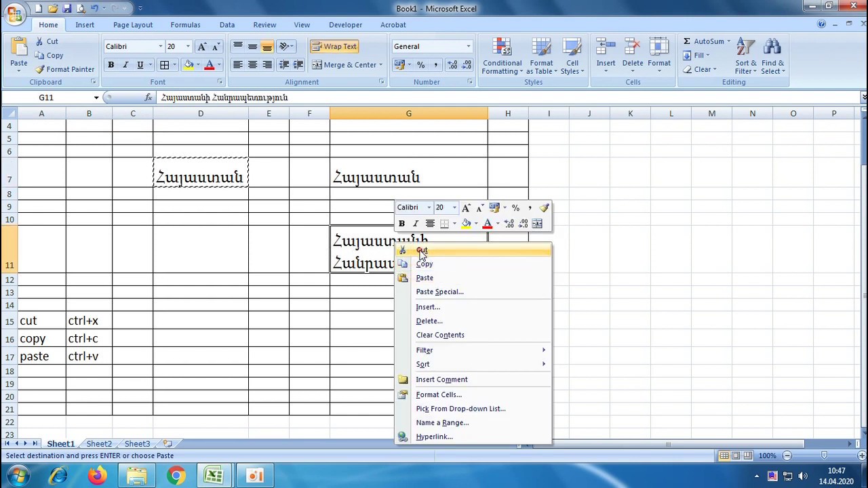Click the Insert cells icon
Screen dimensions: 868x488
(x=606, y=48)
